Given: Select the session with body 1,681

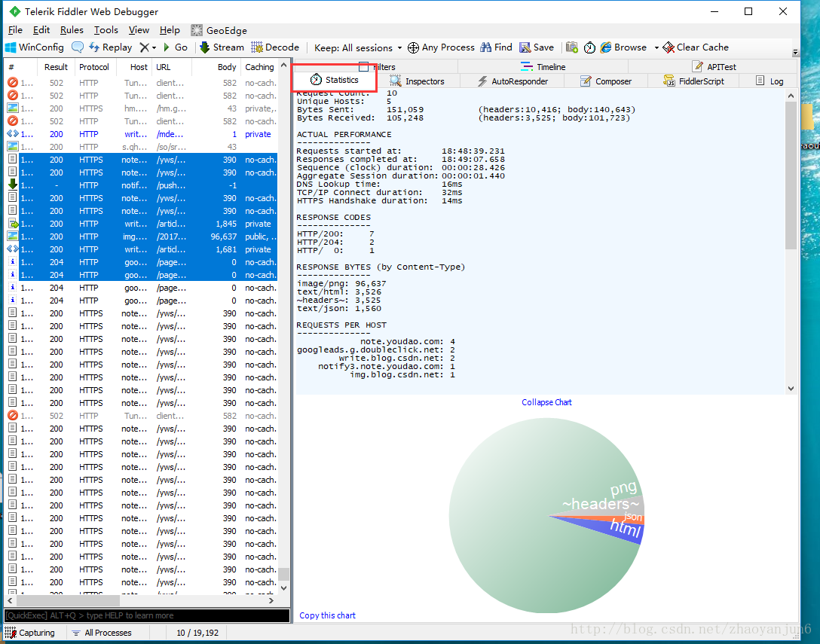Looking at the screenshot, I should [x=141, y=249].
